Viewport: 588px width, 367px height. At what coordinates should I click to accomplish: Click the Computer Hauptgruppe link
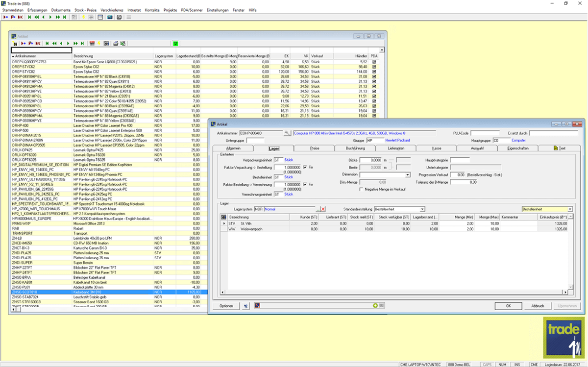(518, 140)
